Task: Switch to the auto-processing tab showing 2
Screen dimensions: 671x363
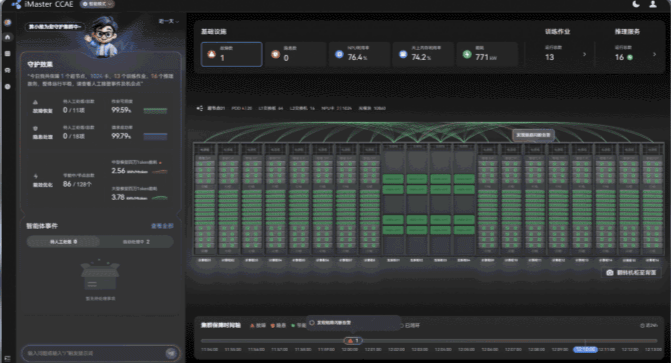Action: coord(137,242)
